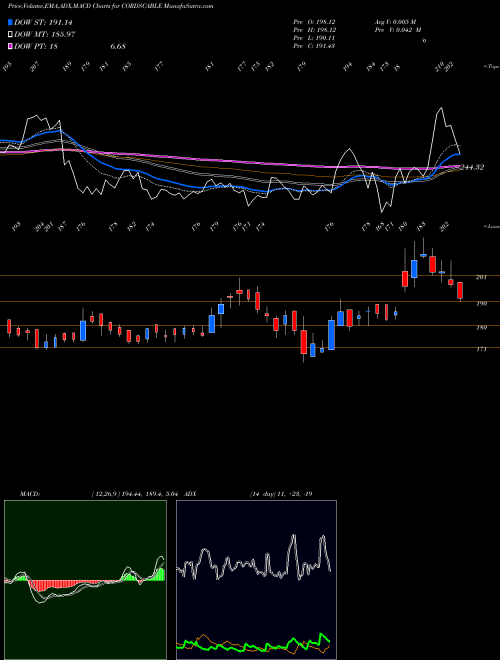Click the 'MACD:' panel heading
Viewport: 500px width, 660px height.
tap(30, 494)
